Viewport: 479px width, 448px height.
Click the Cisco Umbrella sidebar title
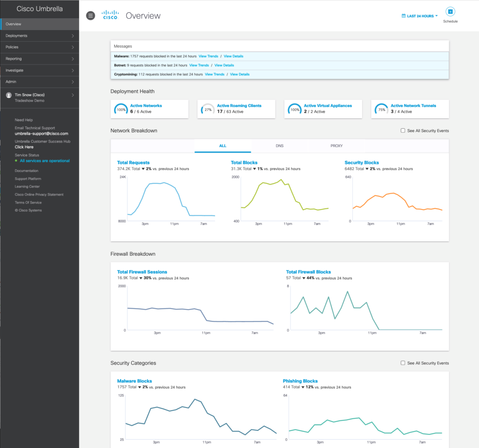(x=40, y=9)
